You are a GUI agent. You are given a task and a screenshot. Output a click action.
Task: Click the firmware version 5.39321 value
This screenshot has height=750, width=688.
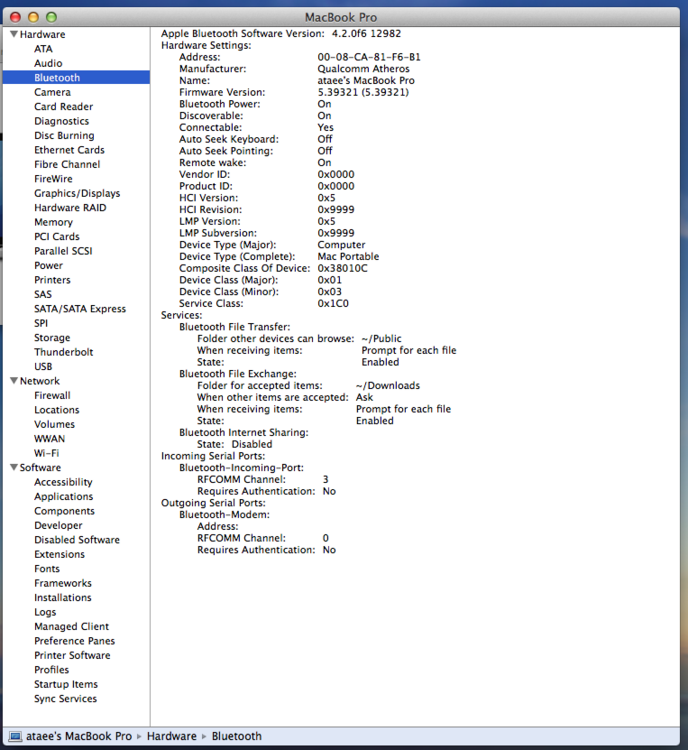tap(363, 92)
